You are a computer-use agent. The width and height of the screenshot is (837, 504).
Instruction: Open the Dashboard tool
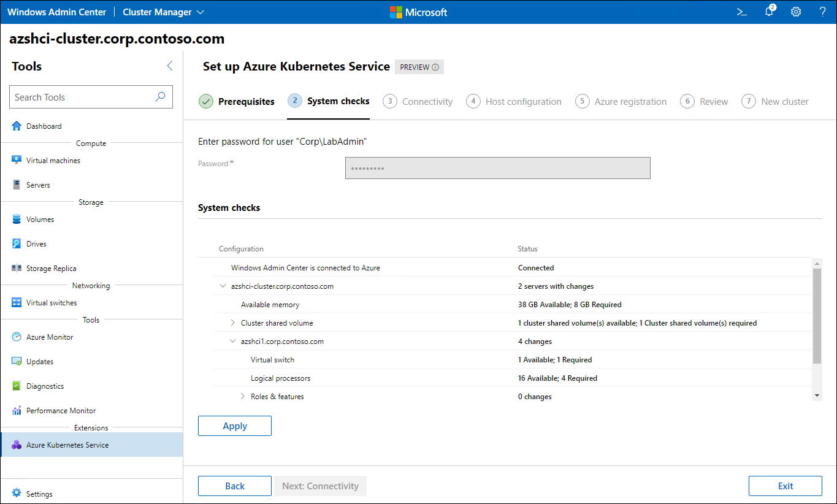pos(44,126)
